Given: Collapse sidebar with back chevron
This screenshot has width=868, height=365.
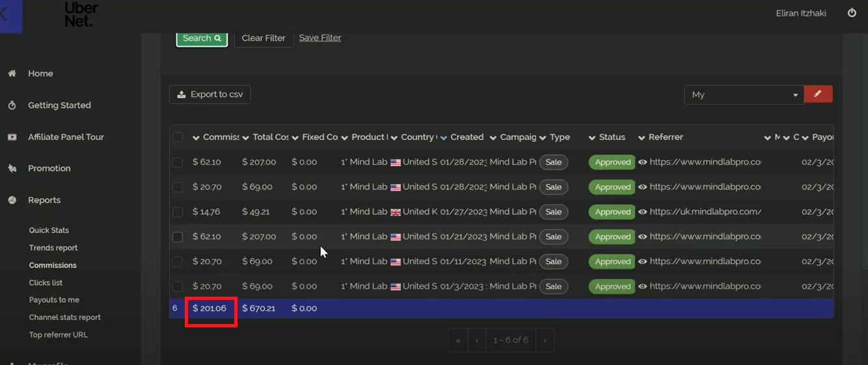Looking at the screenshot, I should (x=5, y=14).
